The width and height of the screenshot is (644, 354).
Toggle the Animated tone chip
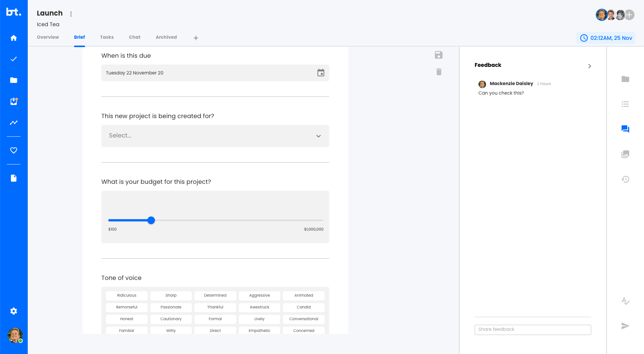(x=304, y=296)
